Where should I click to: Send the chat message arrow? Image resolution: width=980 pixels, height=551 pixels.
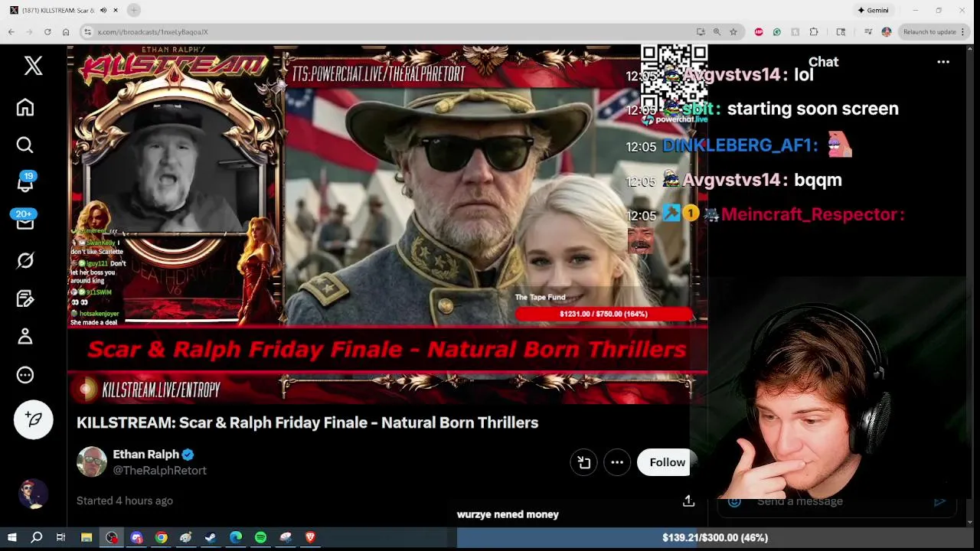940,501
